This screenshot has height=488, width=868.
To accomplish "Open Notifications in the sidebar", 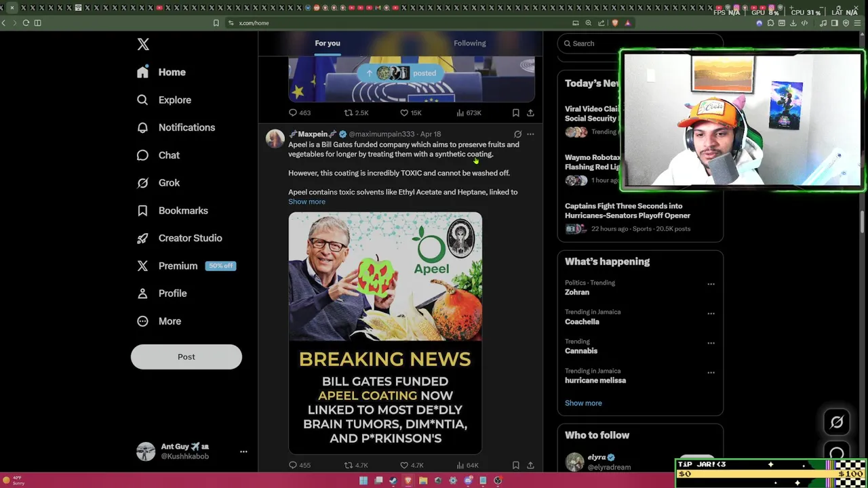I will 176,127.
